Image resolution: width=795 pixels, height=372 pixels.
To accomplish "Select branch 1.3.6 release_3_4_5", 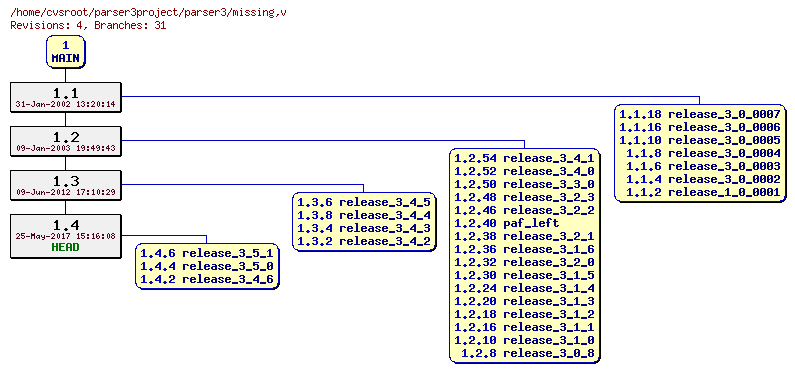I will click(364, 202).
